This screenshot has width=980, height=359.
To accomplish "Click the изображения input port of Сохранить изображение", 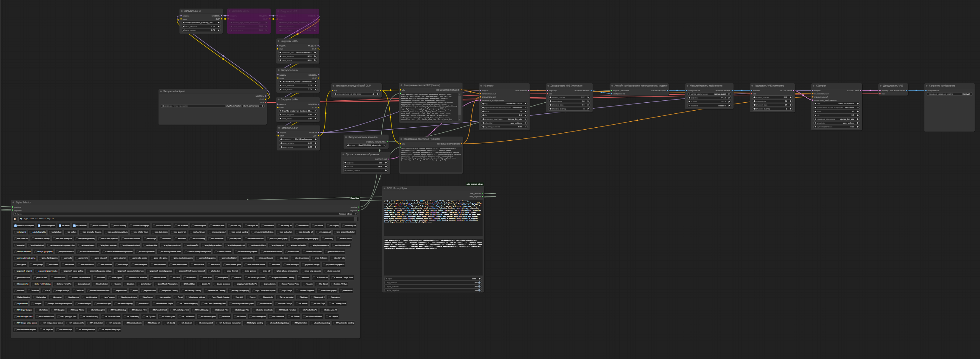I will [x=926, y=90].
